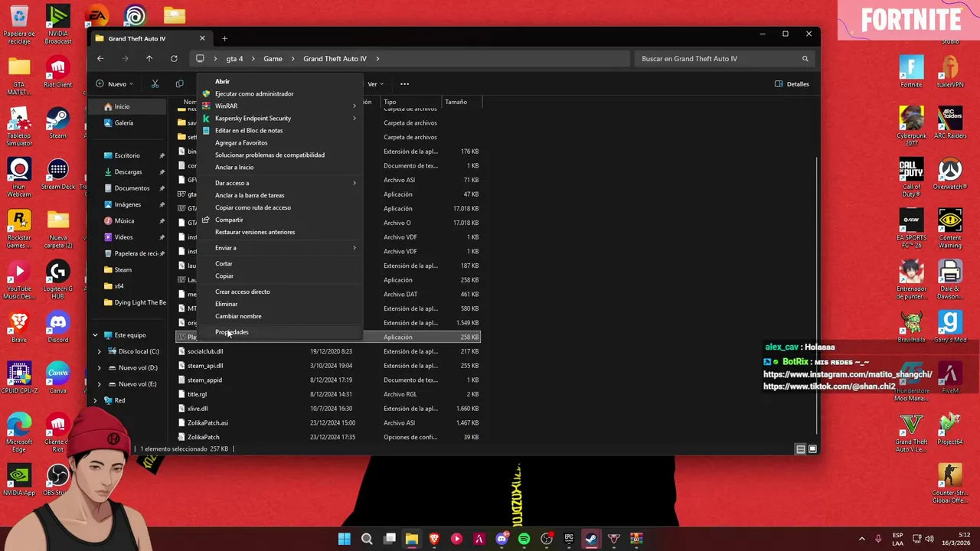
Task: Open CPUID CPU-Z desktop icon
Action: 19,377
